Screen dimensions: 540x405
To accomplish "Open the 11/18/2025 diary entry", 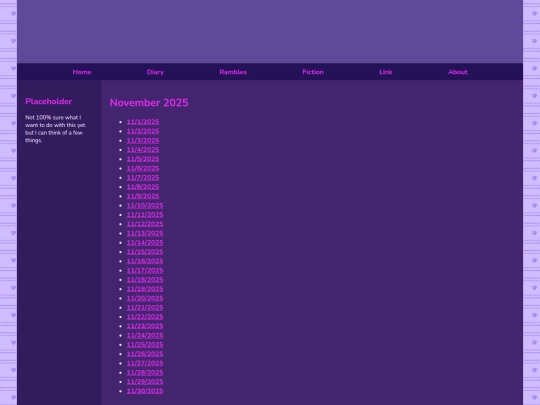I will tap(145, 280).
